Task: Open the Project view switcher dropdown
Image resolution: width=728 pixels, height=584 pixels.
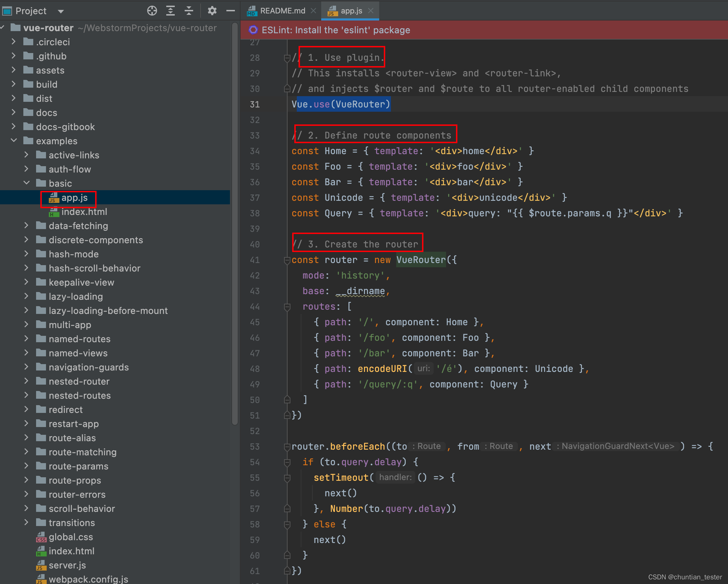Action: [60, 11]
